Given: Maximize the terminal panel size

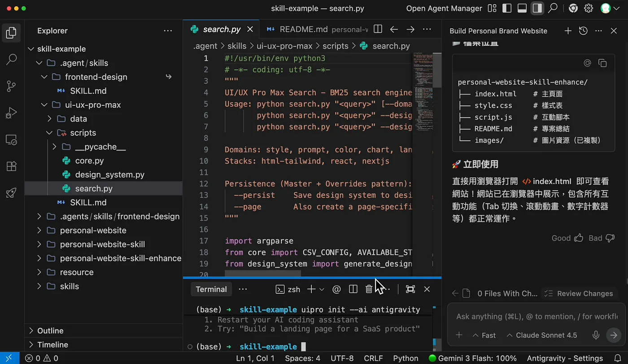Looking at the screenshot, I should (410, 289).
